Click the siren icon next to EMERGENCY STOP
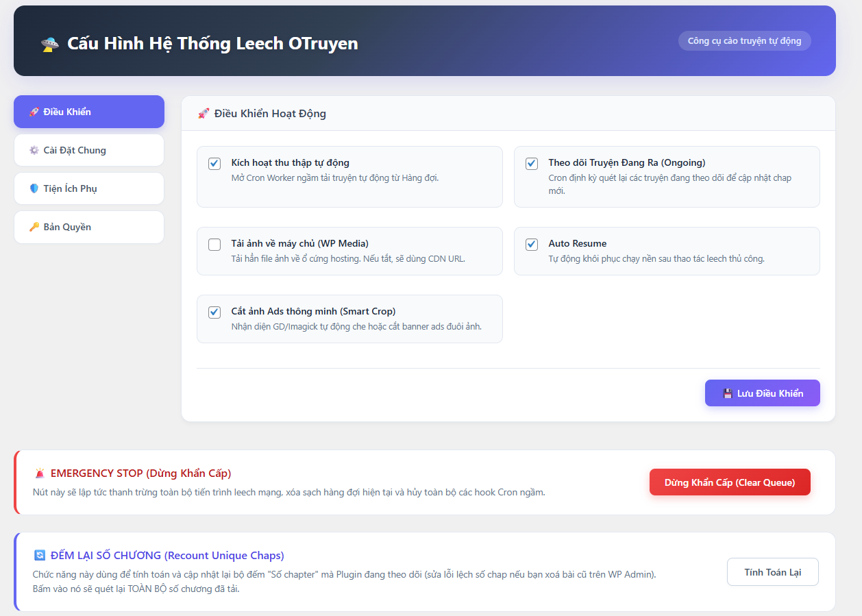 point(40,473)
